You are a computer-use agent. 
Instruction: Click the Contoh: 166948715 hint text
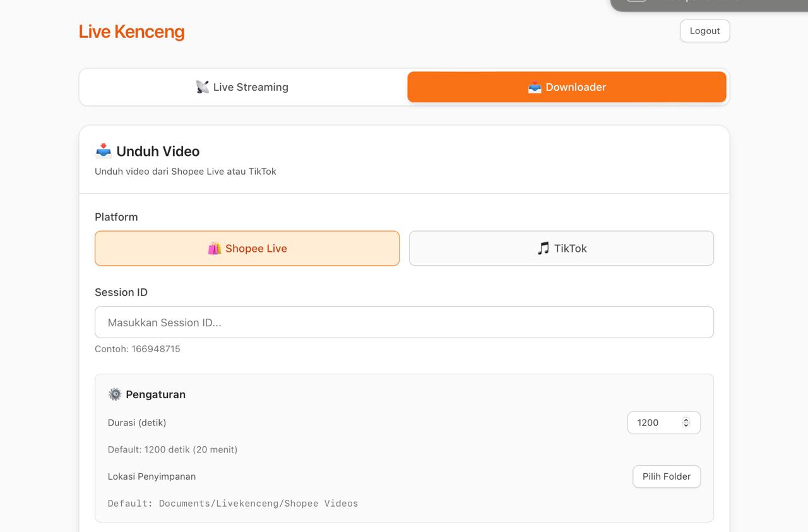(138, 349)
